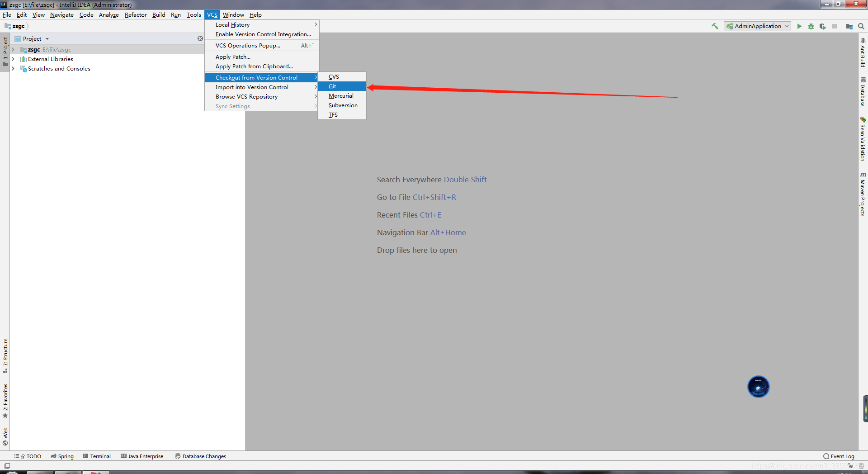This screenshot has height=474, width=868.
Task: Start debugging with the green bug icon
Action: click(811, 26)
